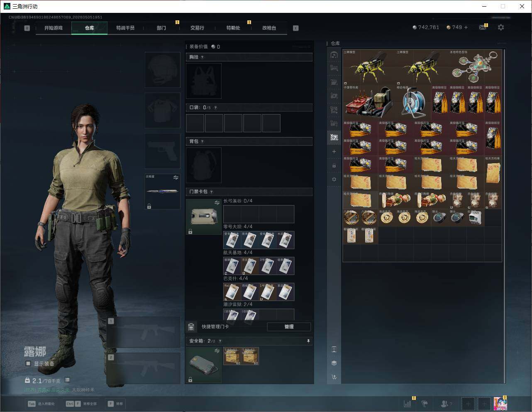
Task: Click primary weapon slot numbered 1
Action: click(x=144, y=332)
